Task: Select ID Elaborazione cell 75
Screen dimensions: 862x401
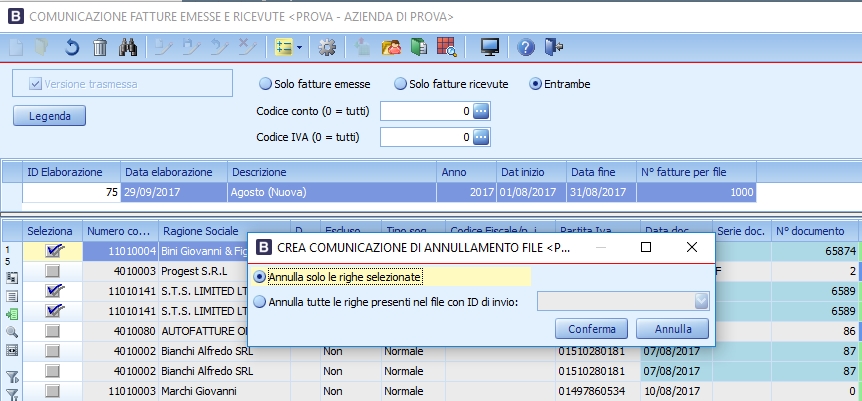Action: pos(71,193)
